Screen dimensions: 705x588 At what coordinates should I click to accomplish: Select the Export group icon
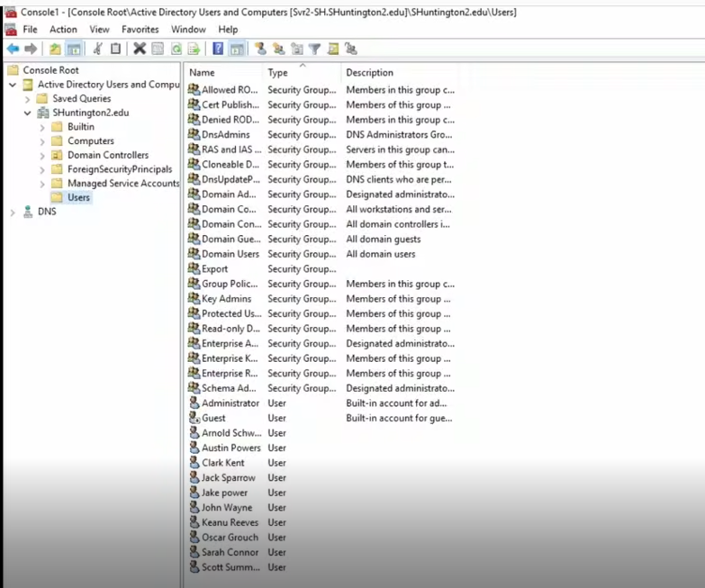pyautogui.click(x=194, y=268)
